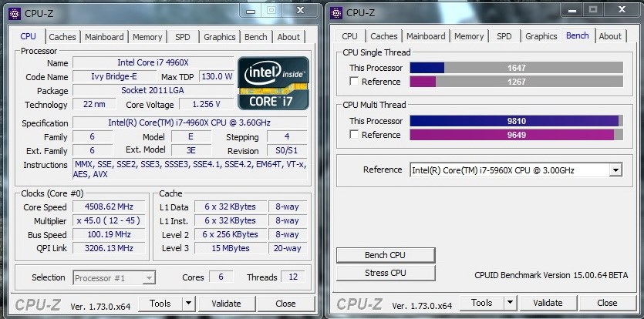Viewport: 644px width, 319px height.
Task: Click Close button in left window
Action: tap(285, 304)
